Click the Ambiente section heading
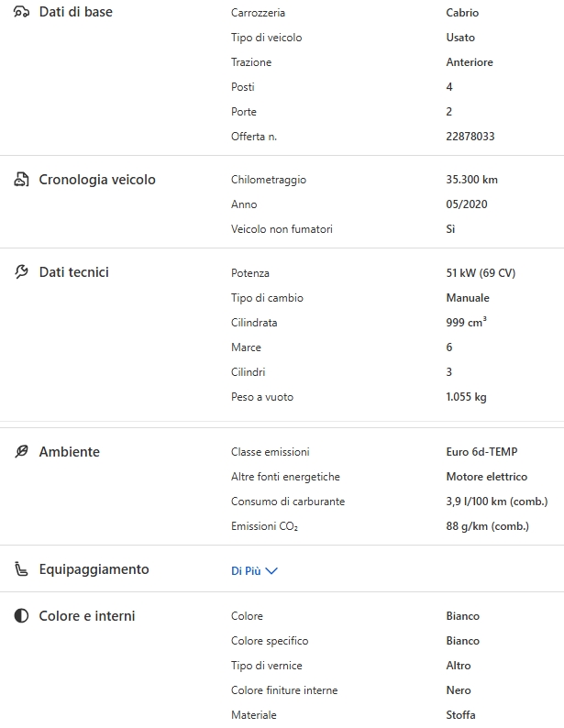564x728 pixels. coord(70,452)
